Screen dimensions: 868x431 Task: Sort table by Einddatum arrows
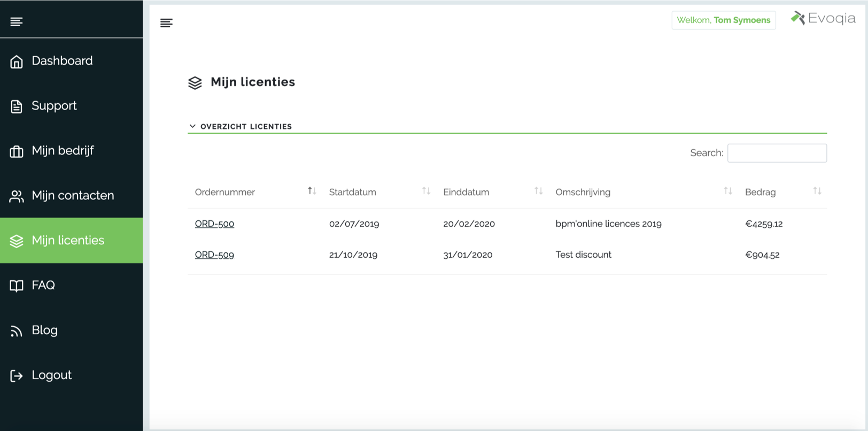coord(538,191)
